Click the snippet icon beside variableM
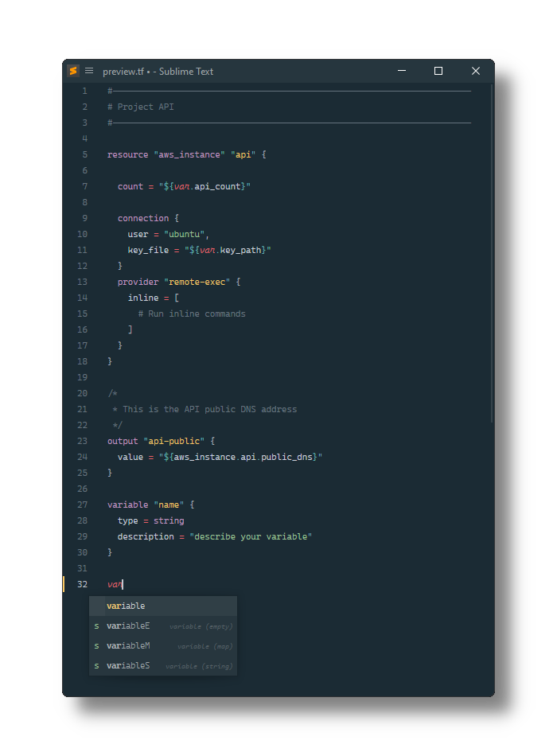 96,646
